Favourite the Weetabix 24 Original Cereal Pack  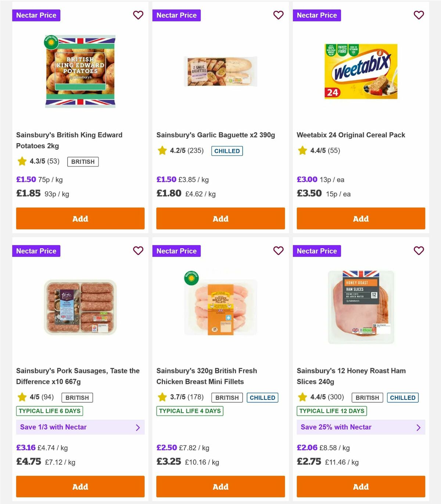pyautogui.click(x=419, y=15)
